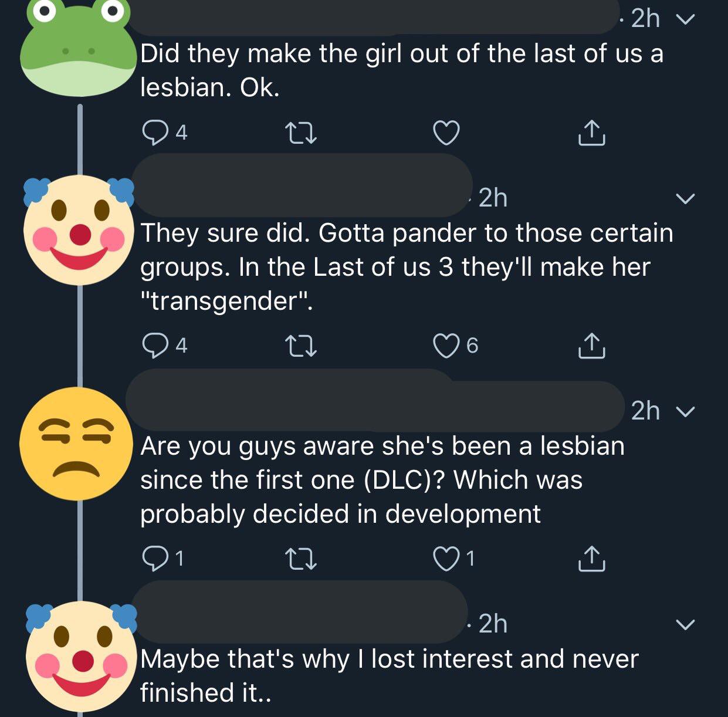
Task: Share the tweet ending with "lesbian. Ok."
Action: [591, 133]
